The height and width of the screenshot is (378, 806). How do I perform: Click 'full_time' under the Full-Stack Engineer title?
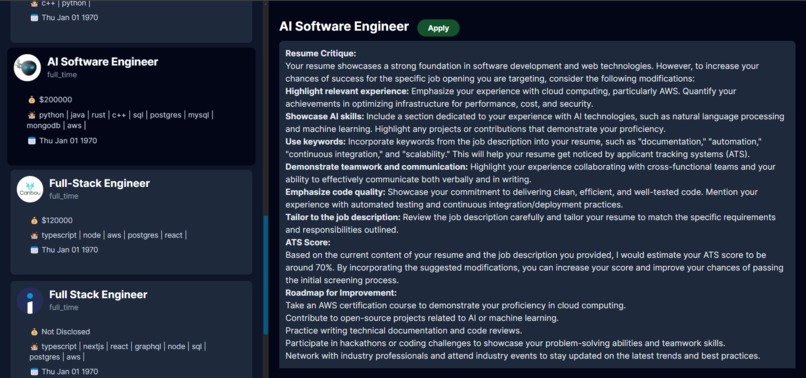point(64,196)
